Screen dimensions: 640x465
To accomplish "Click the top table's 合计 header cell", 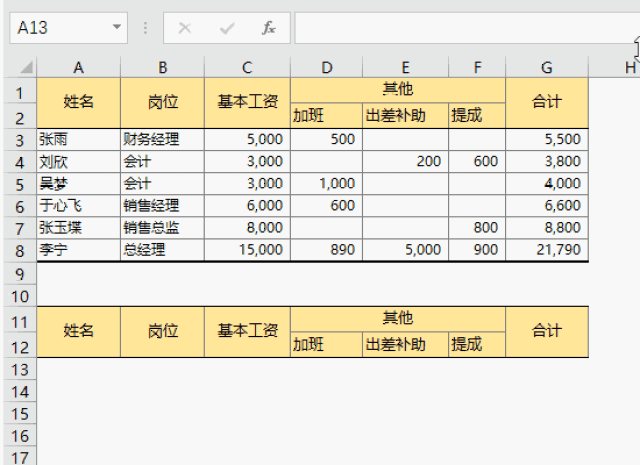I will point(547,102).
